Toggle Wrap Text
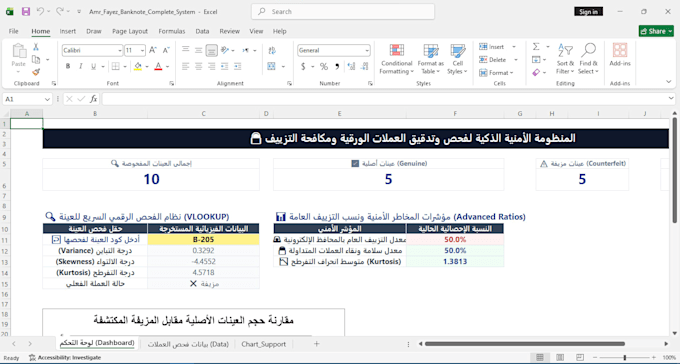Screen dimensions: 680x364 pyautogui.click(x=272, y=50)
